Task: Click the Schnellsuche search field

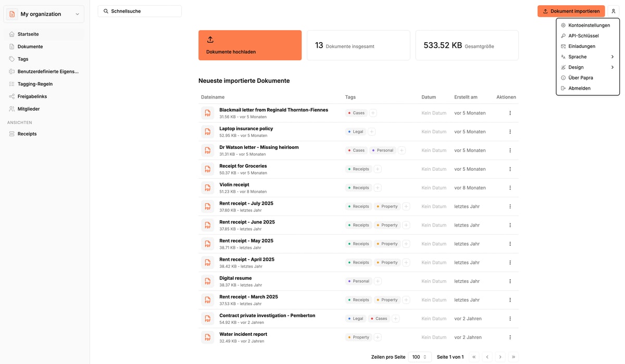Action: coord(140,11)
